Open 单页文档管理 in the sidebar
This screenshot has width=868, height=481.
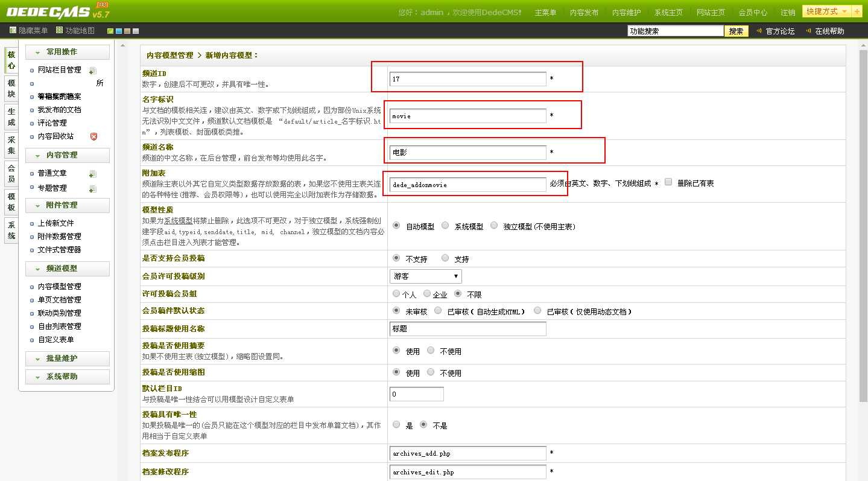pos(59,300)
